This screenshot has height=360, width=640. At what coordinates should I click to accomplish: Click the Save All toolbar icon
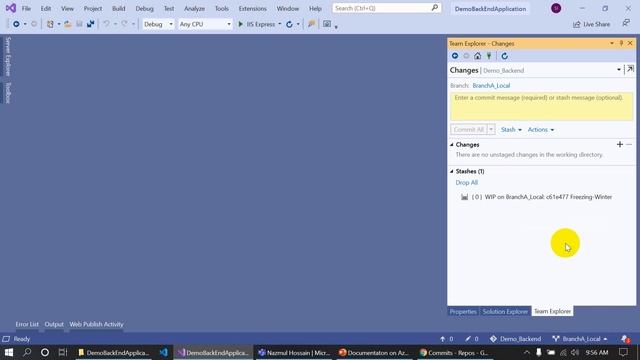91,24
